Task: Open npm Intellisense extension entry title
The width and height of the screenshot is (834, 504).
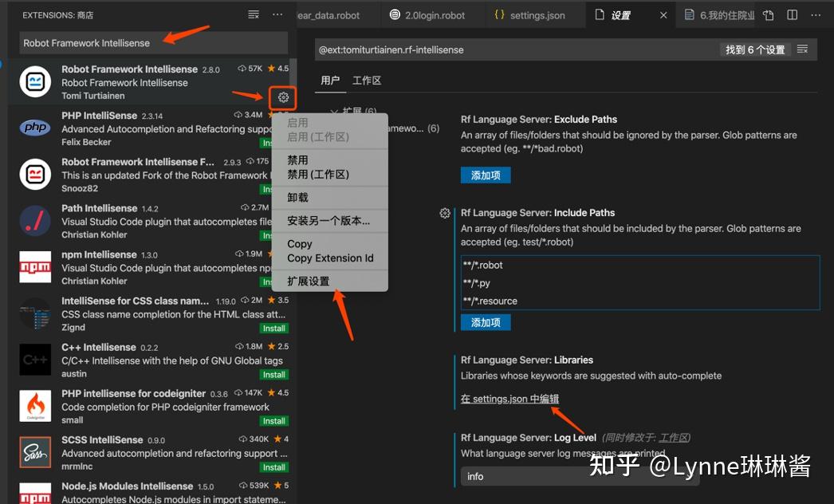Action: [x=99, y=254]
